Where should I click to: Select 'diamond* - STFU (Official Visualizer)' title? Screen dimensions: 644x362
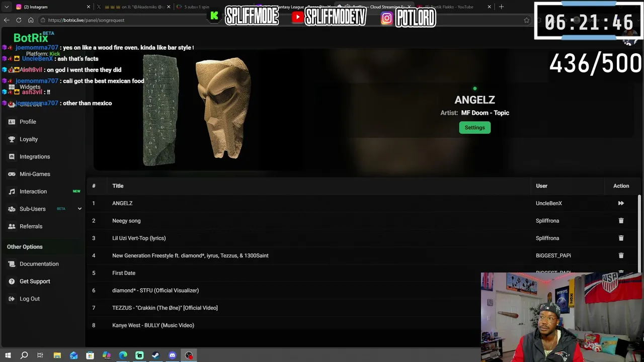coord(155,291)
